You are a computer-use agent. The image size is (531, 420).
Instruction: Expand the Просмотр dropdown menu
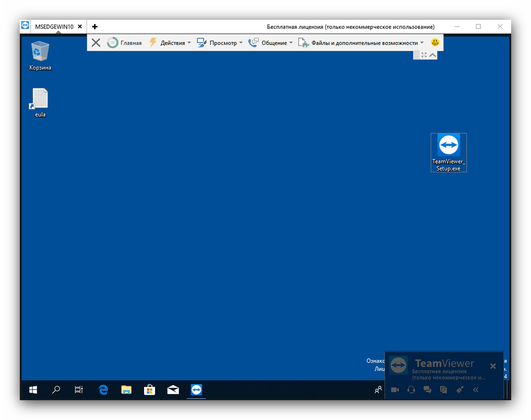[x=220, y=43]
